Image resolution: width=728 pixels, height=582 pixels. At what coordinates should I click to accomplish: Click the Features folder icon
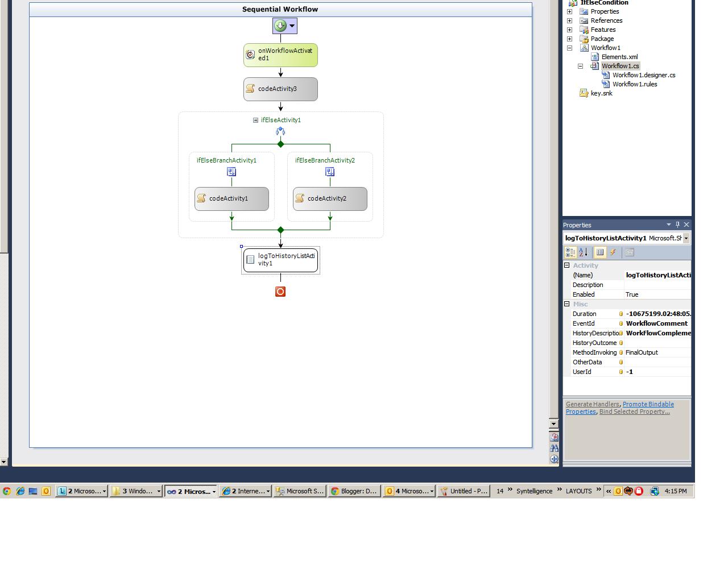[x=584, y=30]
